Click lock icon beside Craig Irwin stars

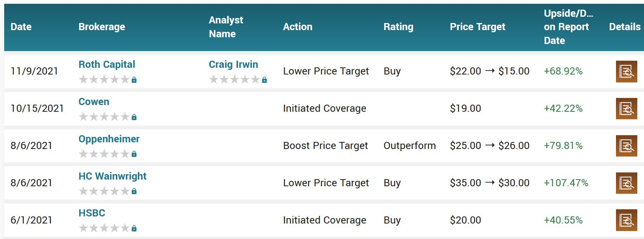[264, 80]
